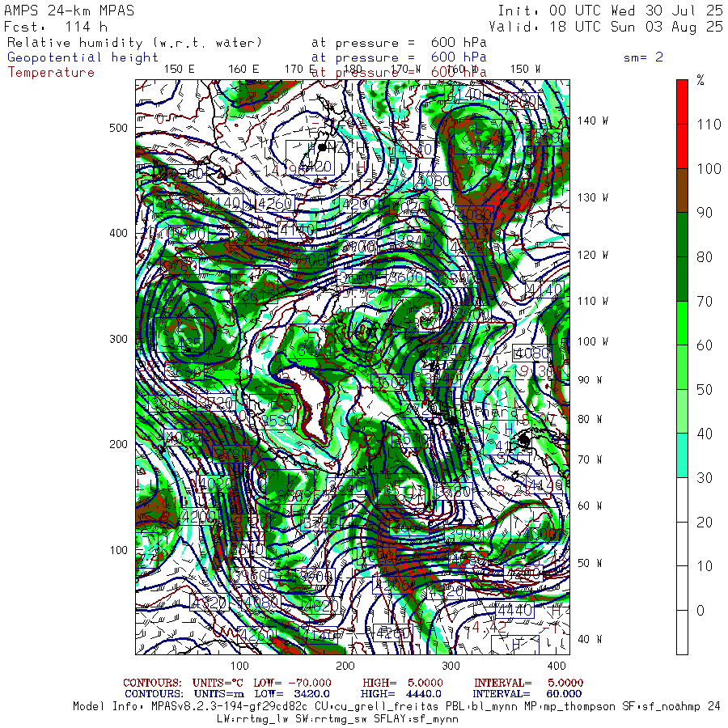Click the red 100–110% colorbar segment
Image resolution: width=728 pixels, height=728 pixels.
(682, 146)
